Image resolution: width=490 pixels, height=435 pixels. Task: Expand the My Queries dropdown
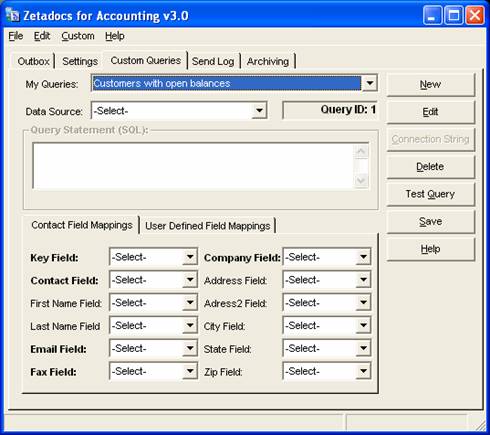point(370,83)
